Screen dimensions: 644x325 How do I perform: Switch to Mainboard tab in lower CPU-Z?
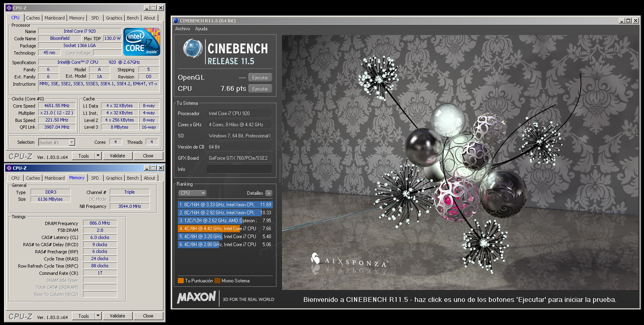point(54,178)
